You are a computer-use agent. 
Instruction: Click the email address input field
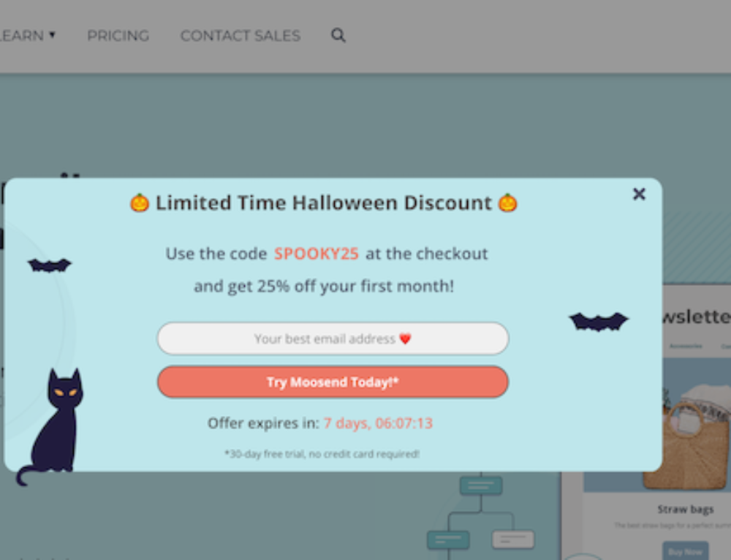click(x=333, y=338)
